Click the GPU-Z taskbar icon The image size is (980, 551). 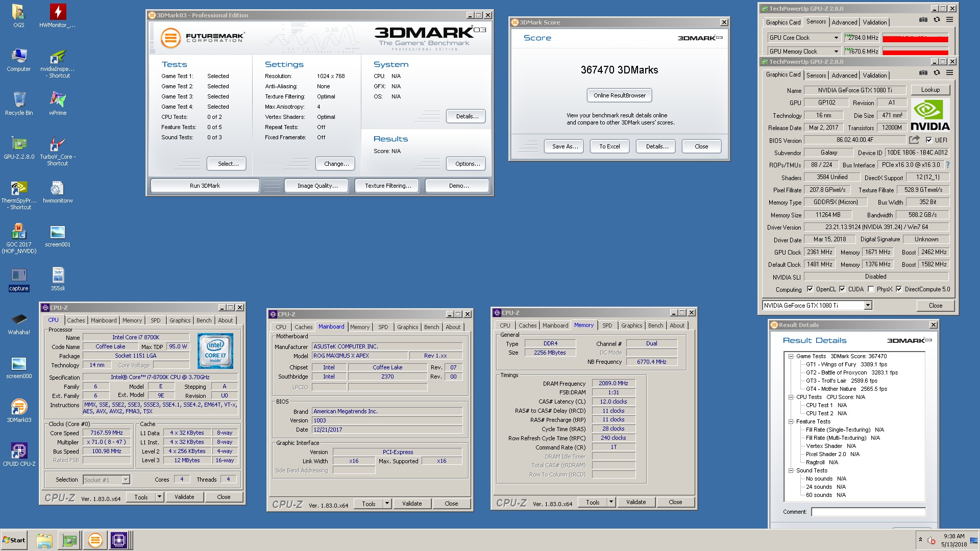coord(70,540)
